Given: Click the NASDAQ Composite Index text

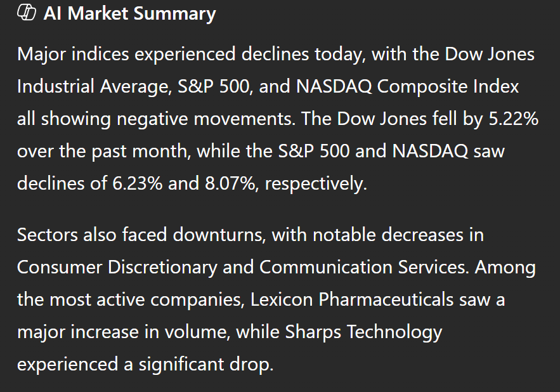Looking at the screenshot, I should (407, 86).
